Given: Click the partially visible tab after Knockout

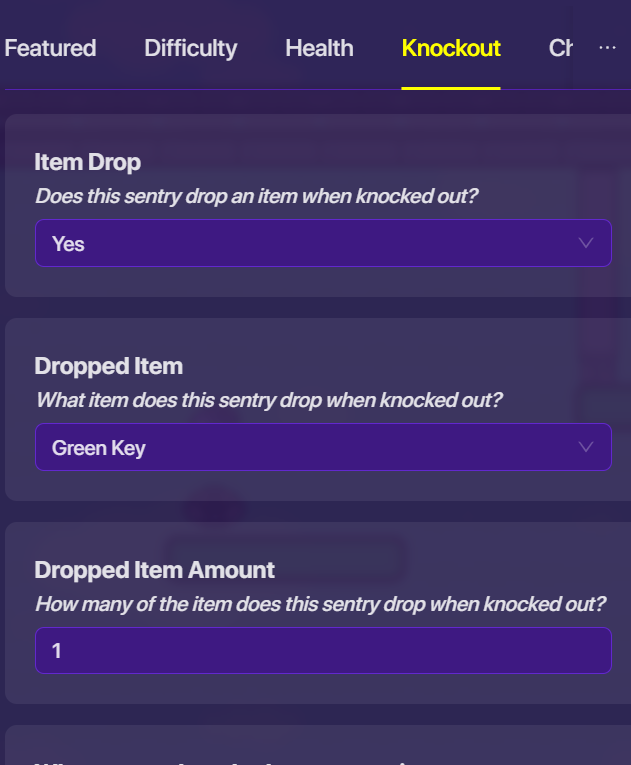Looking at the screenshot, I should tap(560, 48).
